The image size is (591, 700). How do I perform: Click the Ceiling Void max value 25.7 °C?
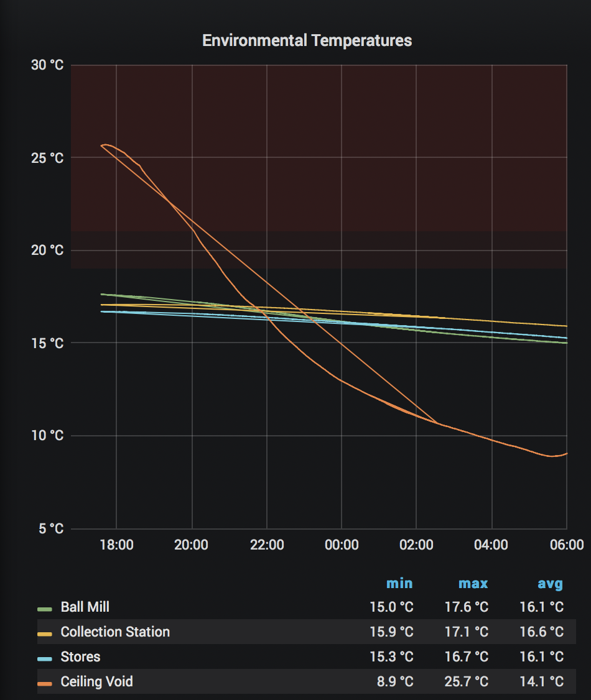[x=466, y=681]
